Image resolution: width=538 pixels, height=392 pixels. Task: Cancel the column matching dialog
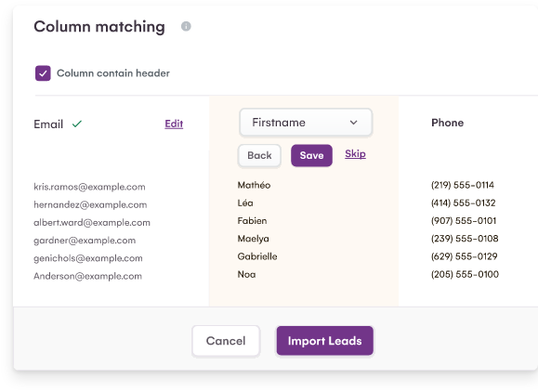point(226,341)
